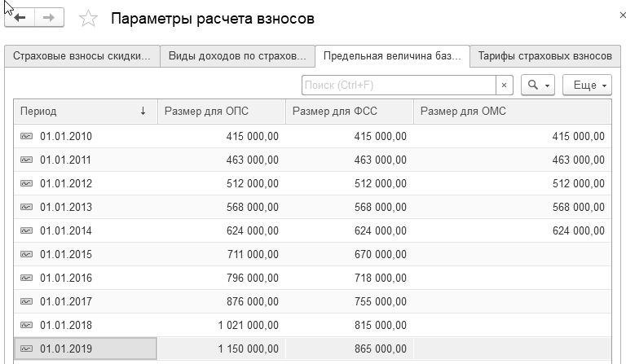Expand the Еще menu
This screenshot has height=364, width=626.
[x=586, y=85]
